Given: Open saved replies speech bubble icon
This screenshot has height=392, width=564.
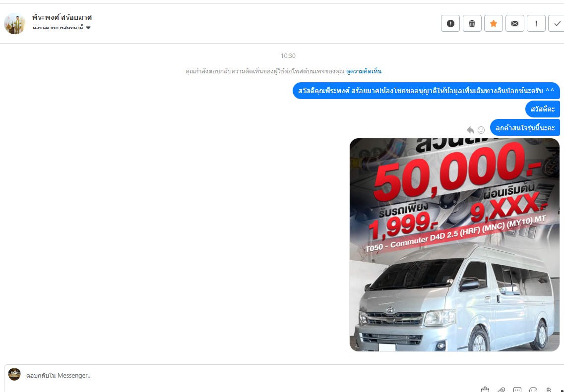Looking at the screenshot, I should [x=517, y=390].
